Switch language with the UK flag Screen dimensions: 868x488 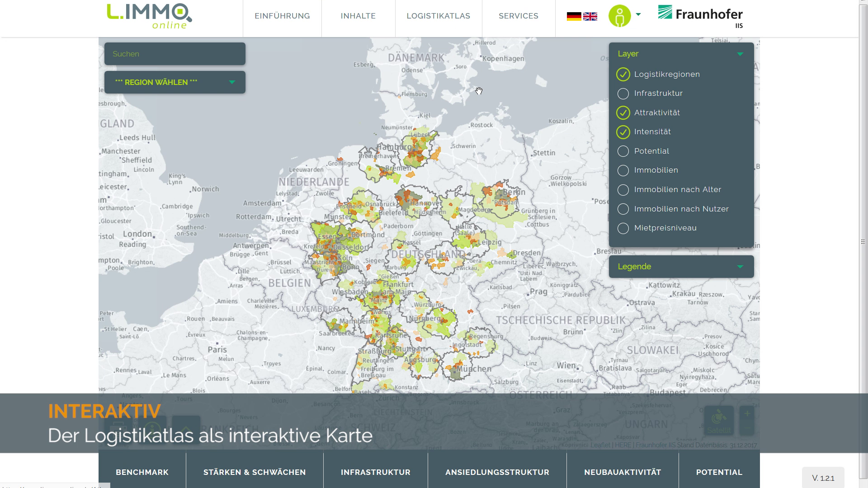[590, 17]
